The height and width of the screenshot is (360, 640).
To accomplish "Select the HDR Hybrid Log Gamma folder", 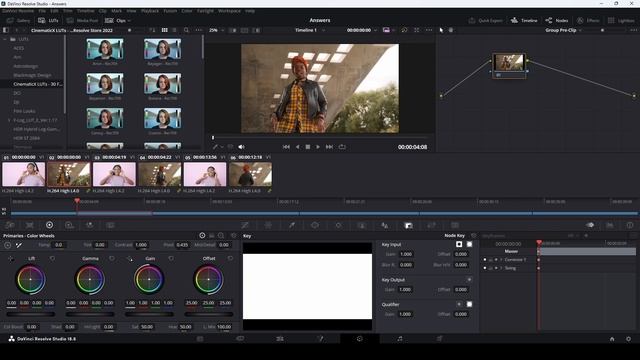I will [36, 129].
